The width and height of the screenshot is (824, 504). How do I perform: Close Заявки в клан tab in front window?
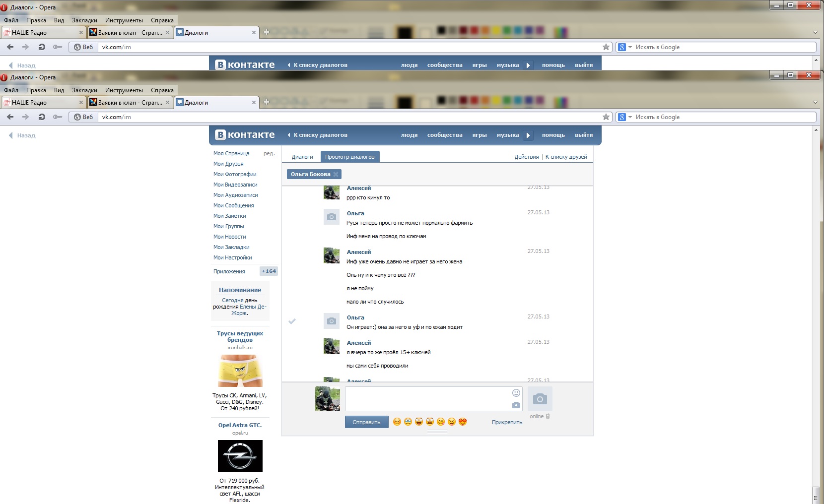pos(167,103)
